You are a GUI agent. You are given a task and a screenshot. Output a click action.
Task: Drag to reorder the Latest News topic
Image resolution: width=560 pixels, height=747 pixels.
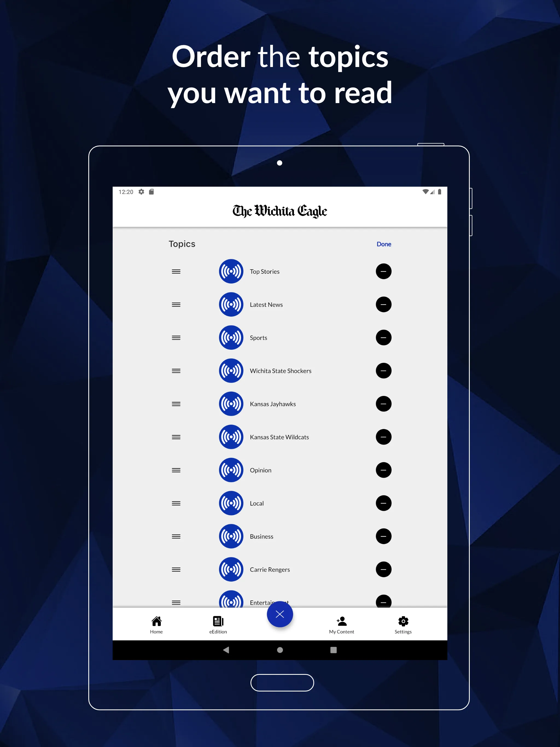tap(176, 304)
